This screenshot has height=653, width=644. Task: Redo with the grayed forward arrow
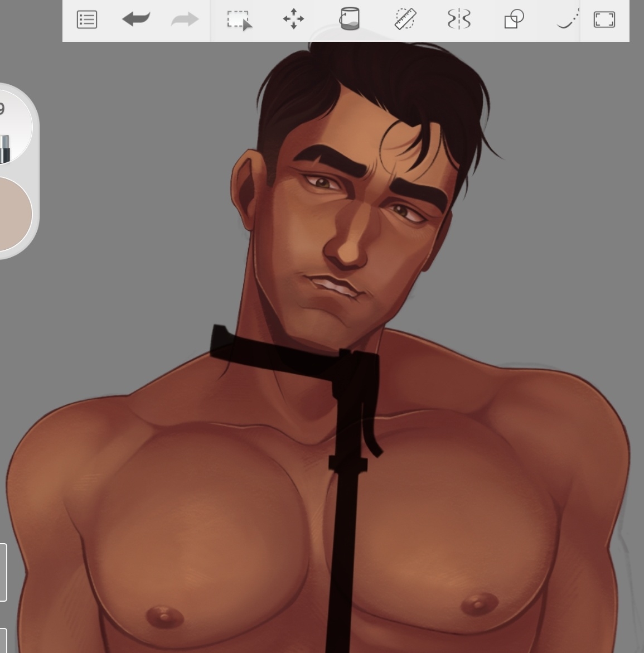tap(185, 20)
